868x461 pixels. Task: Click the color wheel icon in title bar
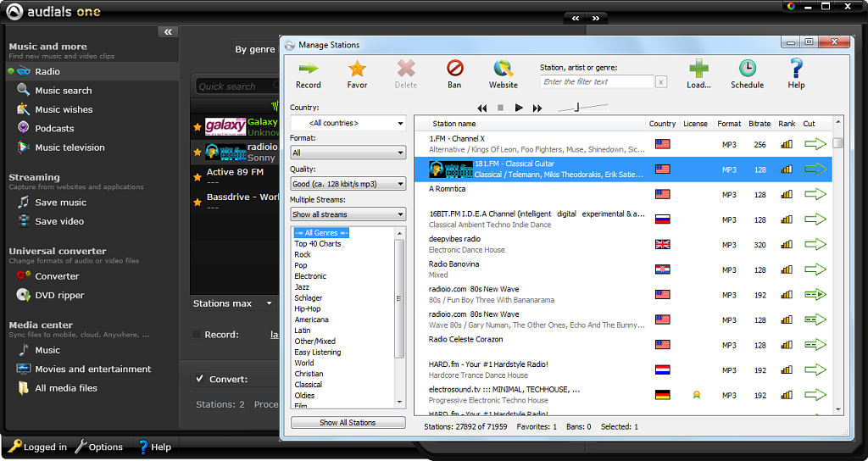[x=791, y=6]
